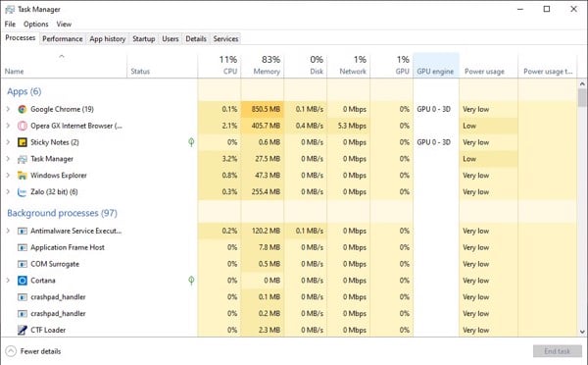588x365 pixels.
Task: Click Windows Explorer's 47.3 MB memory value
Action: (x=268, y=176)
